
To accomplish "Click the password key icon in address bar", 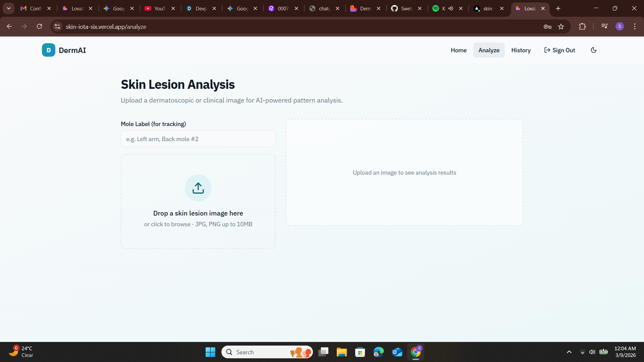I will (x=547, y=27).
